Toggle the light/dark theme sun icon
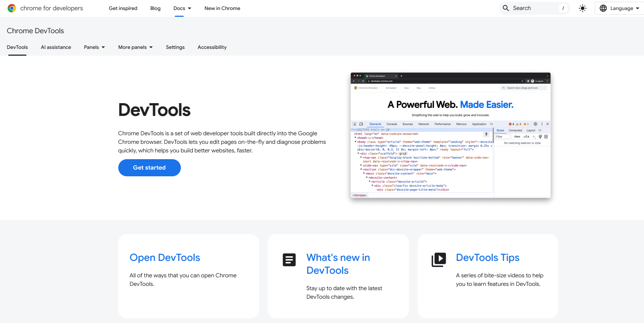This screenshot has width=644, height=323. point(583,8)
